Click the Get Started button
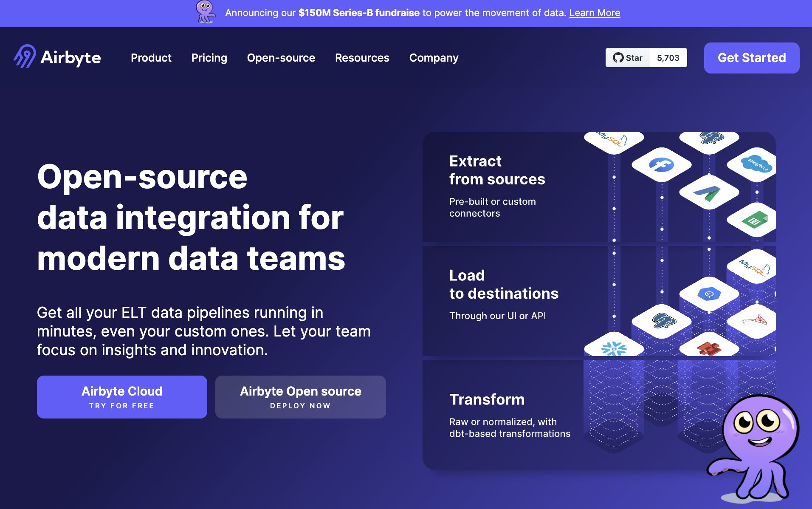 [752, 58]
